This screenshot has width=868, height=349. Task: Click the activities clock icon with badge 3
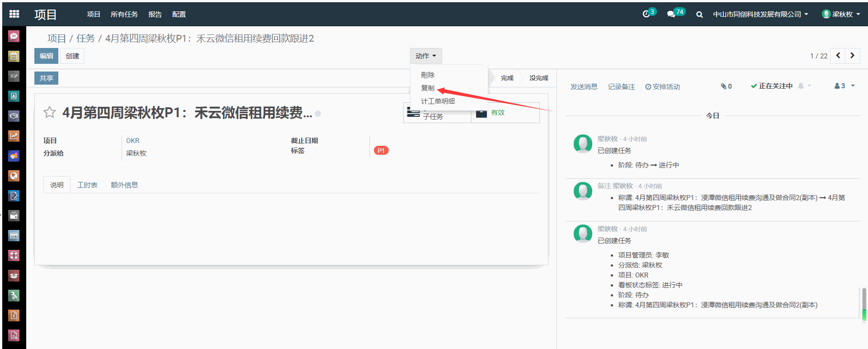(x=647, y=14)
